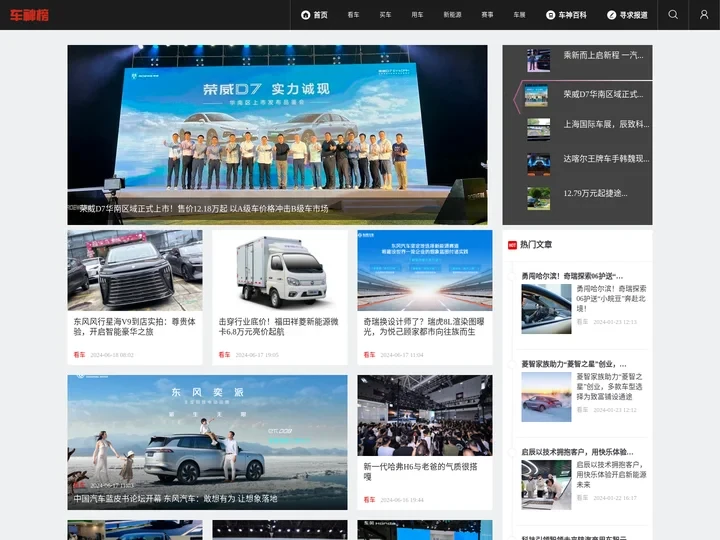This screenshot has width=720, height=540.
Task: Click summary 启辰以技术拥抱客户，用快乐体验开启新能源未来
Action: (611, 474)
